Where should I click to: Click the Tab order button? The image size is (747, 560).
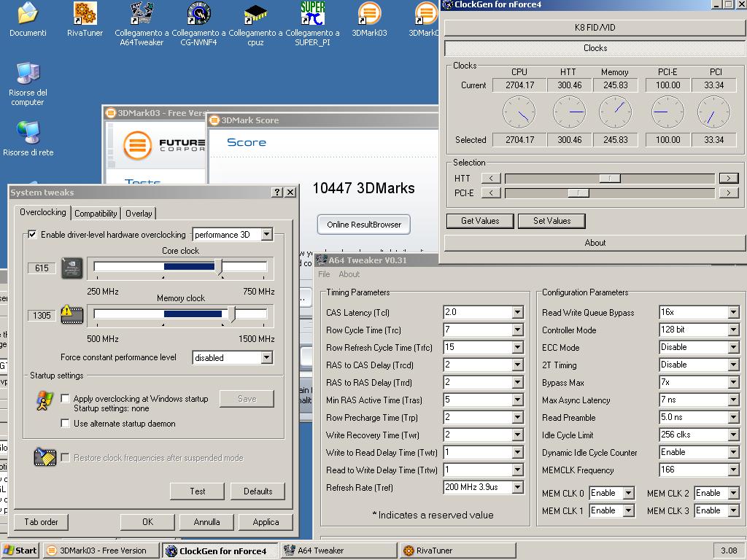coord(41,522)
